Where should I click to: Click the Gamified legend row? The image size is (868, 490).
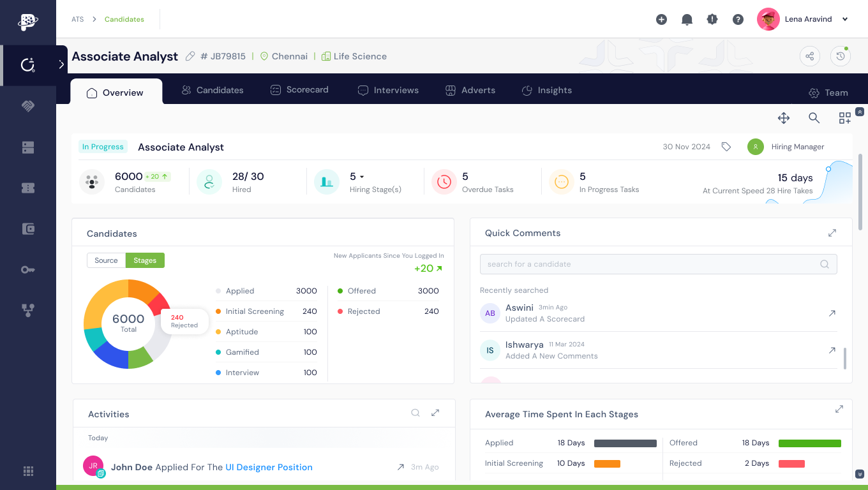266,352
